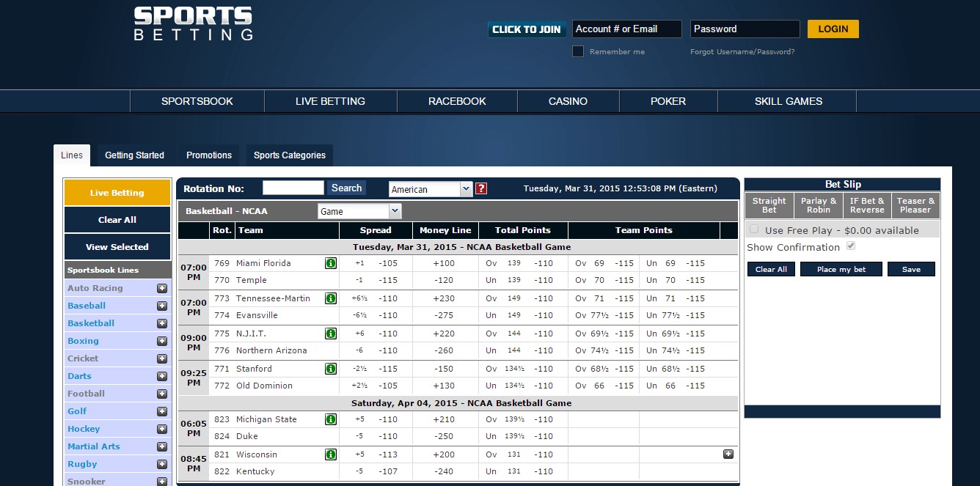Open the American odds format dropdown
Viewport: 980px width, 486px height.
pos(431,189)
